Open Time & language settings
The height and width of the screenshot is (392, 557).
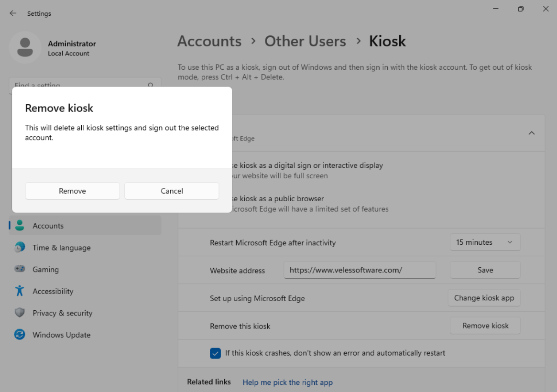[85, 248]
